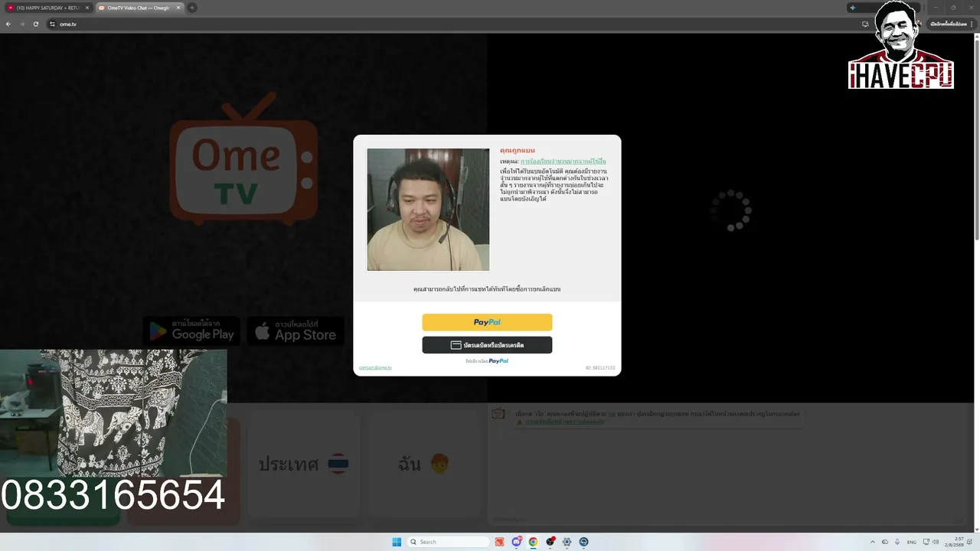This screenshot has width=980, height=551.
Task: Open the gear settings app on taskbar
Action: point(567,542)
